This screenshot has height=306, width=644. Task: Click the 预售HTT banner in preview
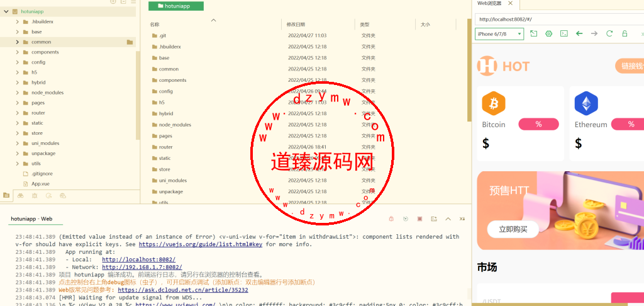[x=560, y=210]
